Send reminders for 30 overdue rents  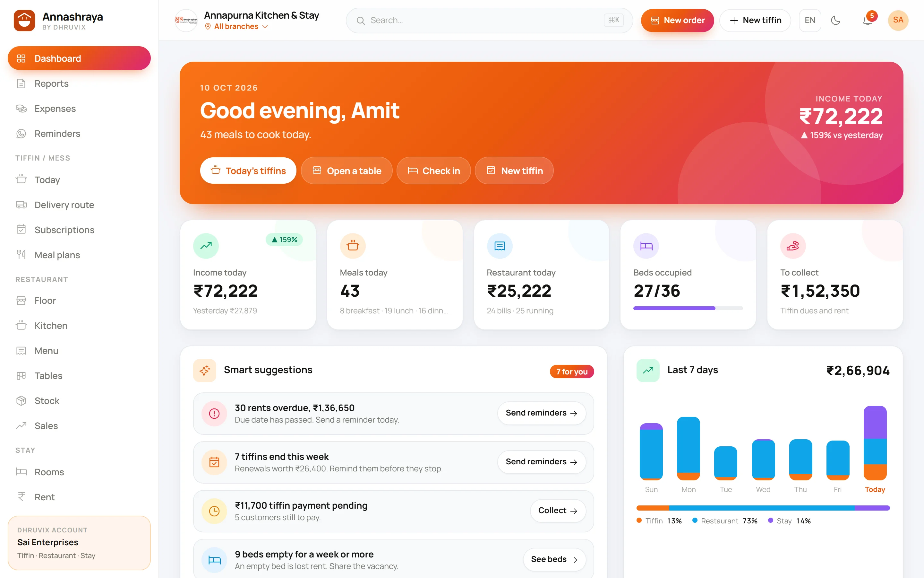click(x=542, y=413)
